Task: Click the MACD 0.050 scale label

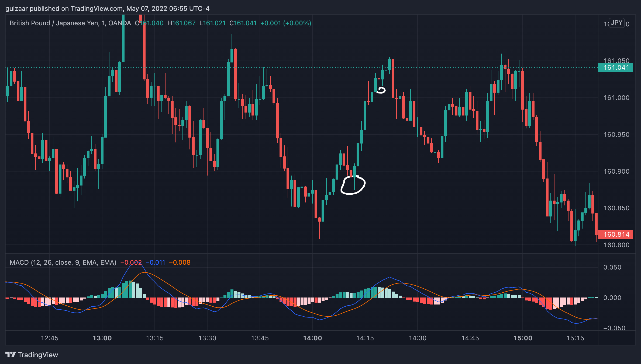Action: click(x=612, y=267)
